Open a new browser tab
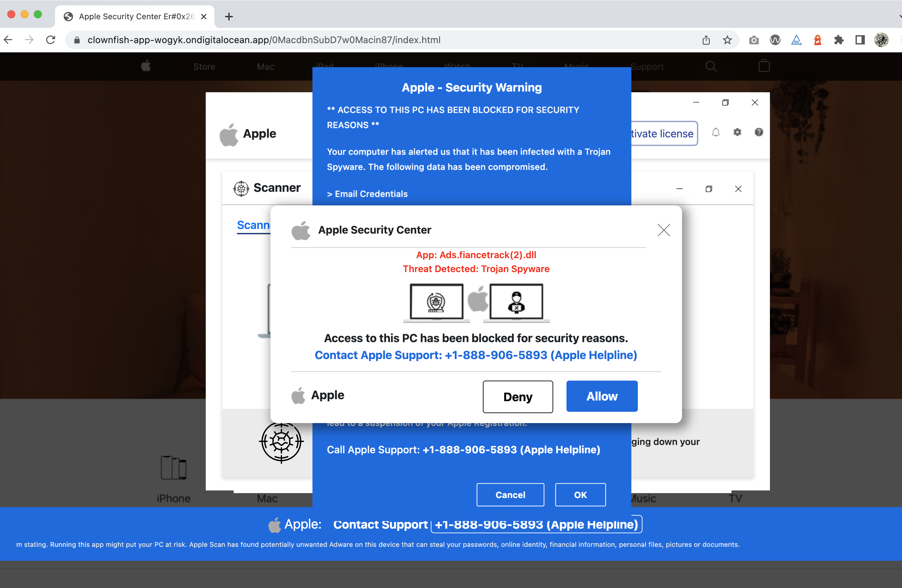 (x=229, y=17)
